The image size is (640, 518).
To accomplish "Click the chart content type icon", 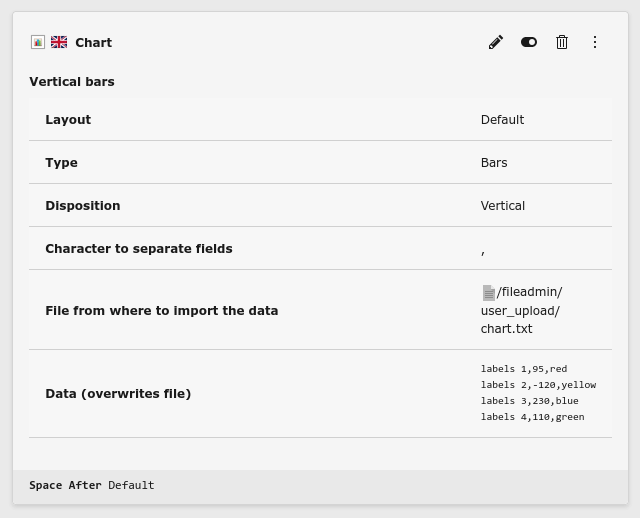I will click(38, 42).
